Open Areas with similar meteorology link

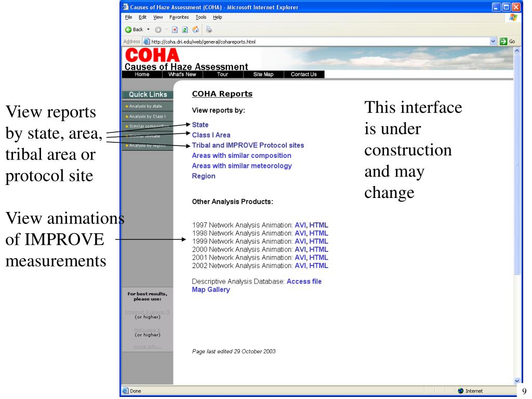click(242, 166)
